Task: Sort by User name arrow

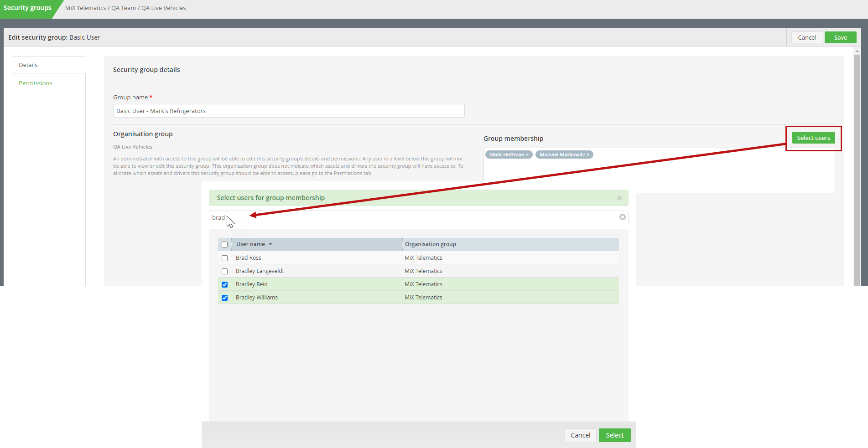Action: [x=270, y=245]
